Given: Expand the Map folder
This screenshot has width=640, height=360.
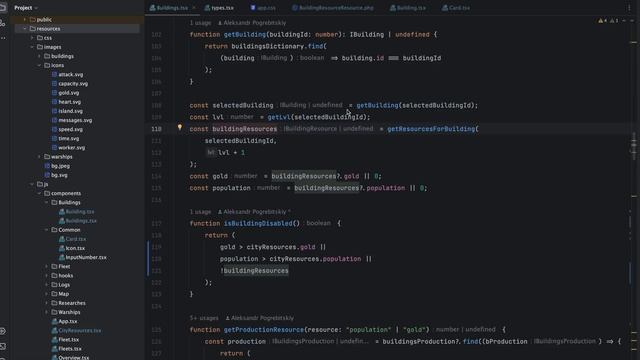Looking at the screenshot, I should [x=47, y=294].
